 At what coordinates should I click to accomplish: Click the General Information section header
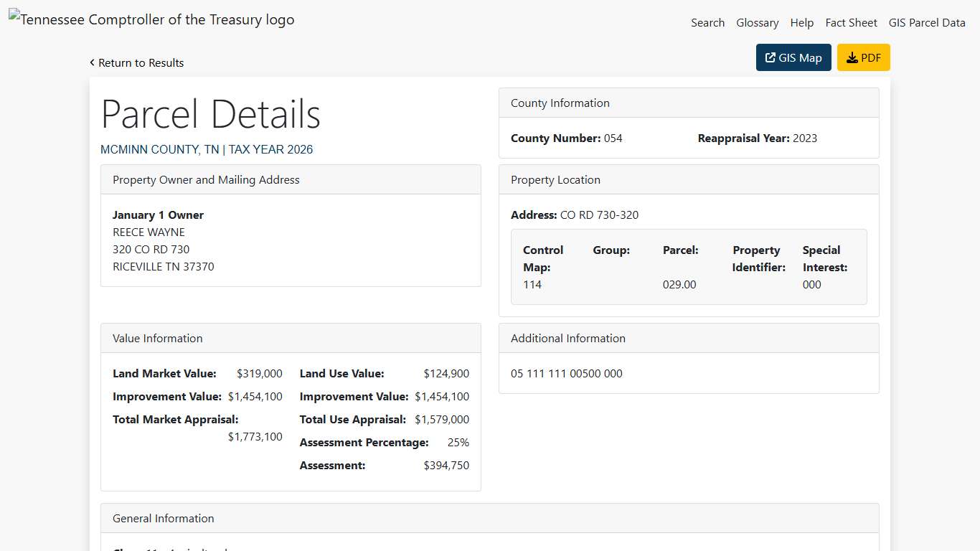tap(163, 518)
